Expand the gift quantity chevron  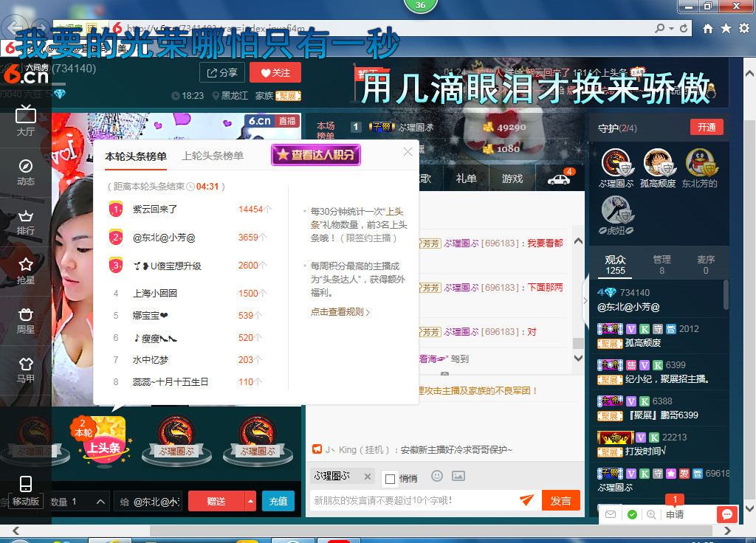tap(100, 502)
